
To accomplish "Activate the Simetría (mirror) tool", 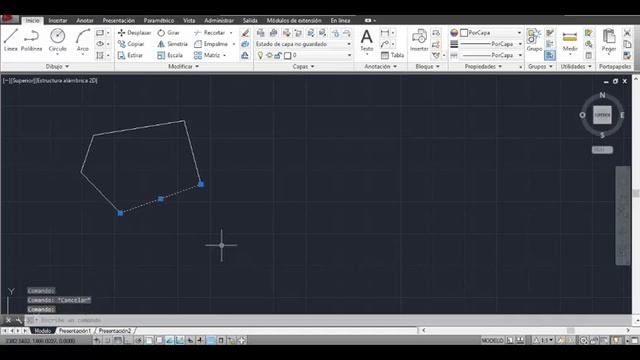I will tap(173, 44).
